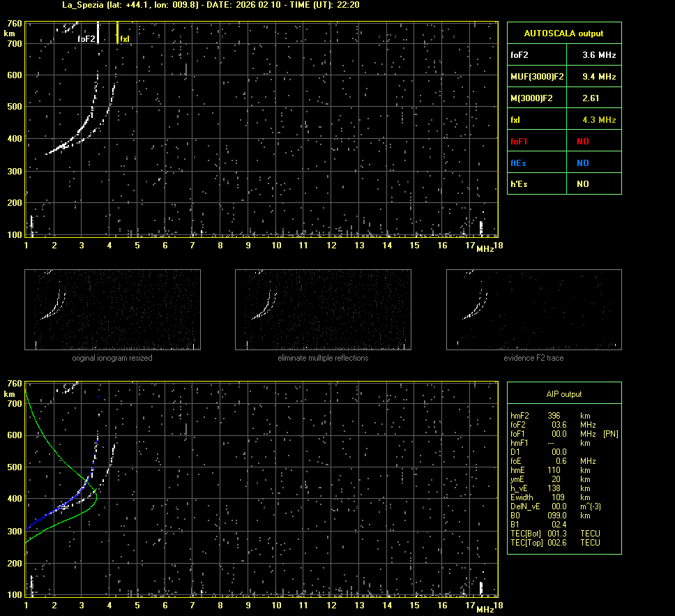Click the red foF1 label in AUTOSCALA table
This screenshot has width=675, height=616.
[519, 142]
